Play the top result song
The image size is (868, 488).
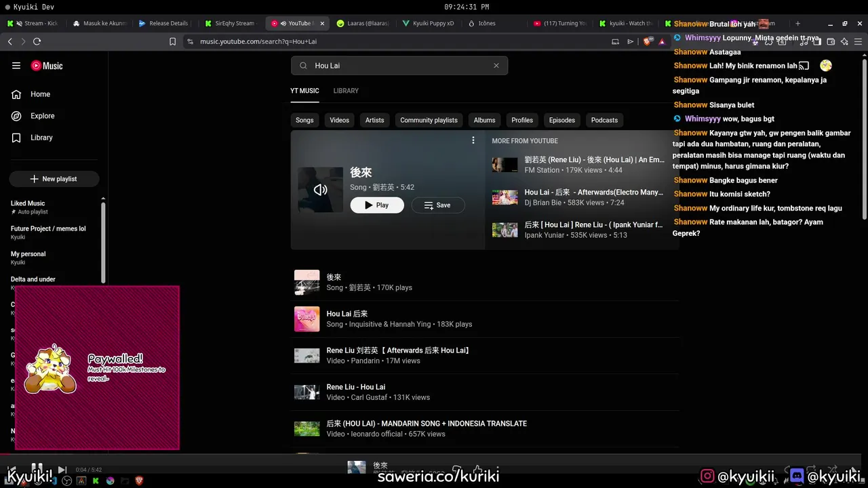(x=377, y=205)
